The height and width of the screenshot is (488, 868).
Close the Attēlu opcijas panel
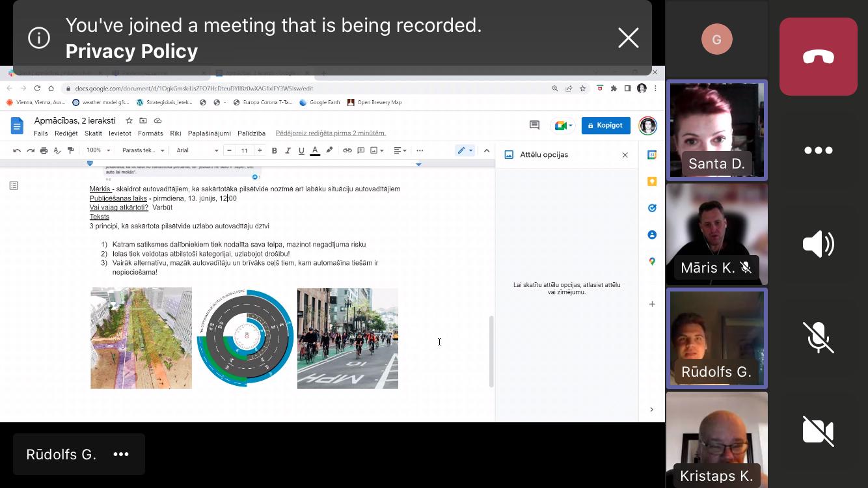coord(625,155)
